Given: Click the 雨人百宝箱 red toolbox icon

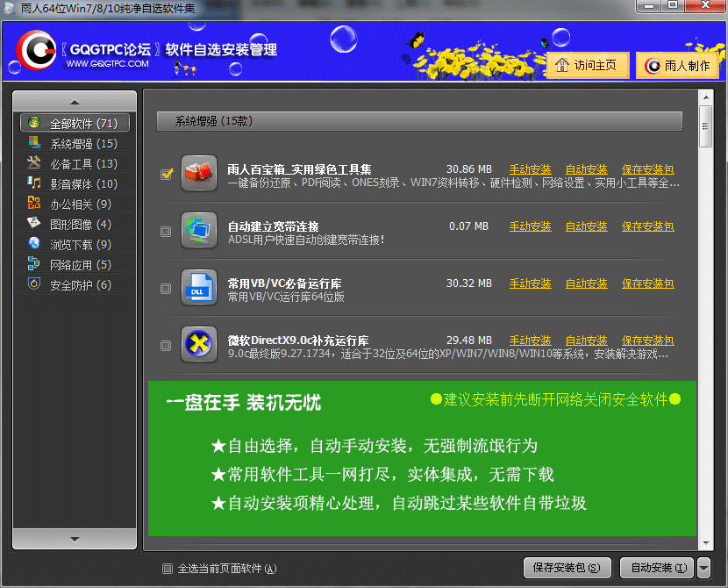Looking at the screenshot, I should tap(199, 173).
